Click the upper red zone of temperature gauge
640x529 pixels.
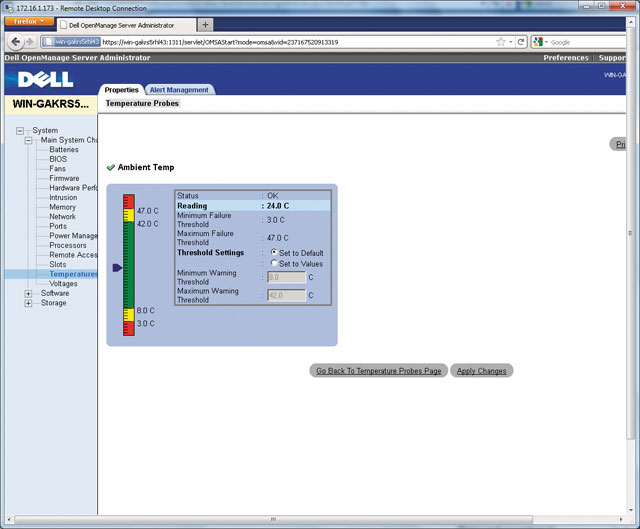click(129, 202)
